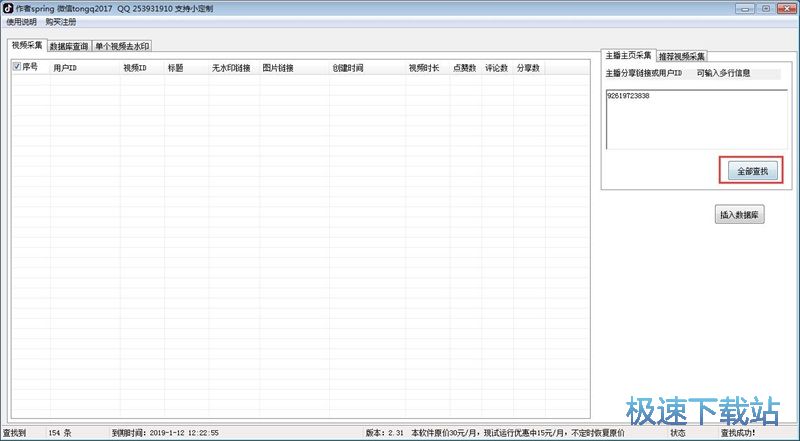Click the 可输入多行信息 hint text

coord(723,74)
